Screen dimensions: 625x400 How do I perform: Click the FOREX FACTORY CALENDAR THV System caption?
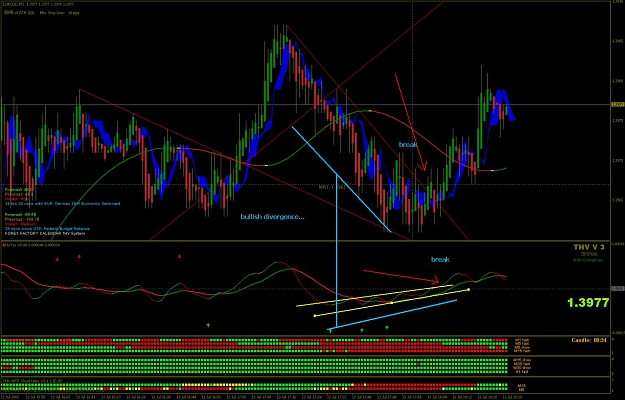pyautogui.click(x=45, y=233)
